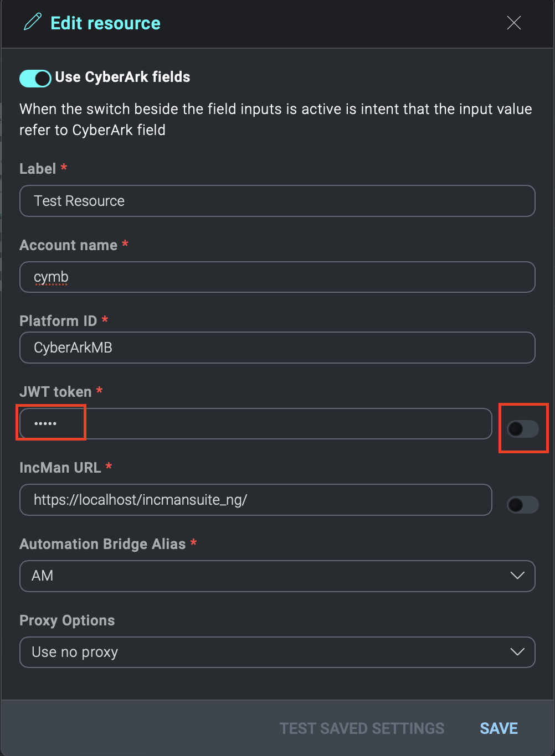Select the IncMan URL field

coord(255,500)
